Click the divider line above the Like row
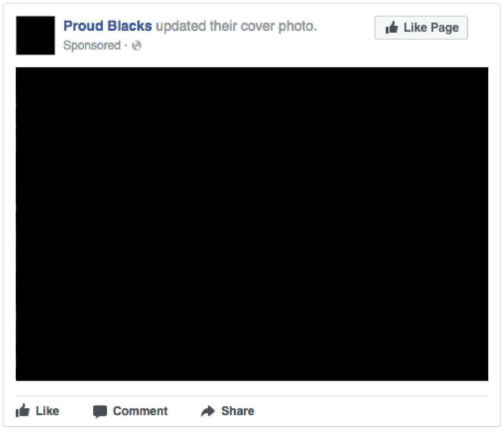Viewport: 504px width, 434px height. pyautogui.click(x=252, y=396)
